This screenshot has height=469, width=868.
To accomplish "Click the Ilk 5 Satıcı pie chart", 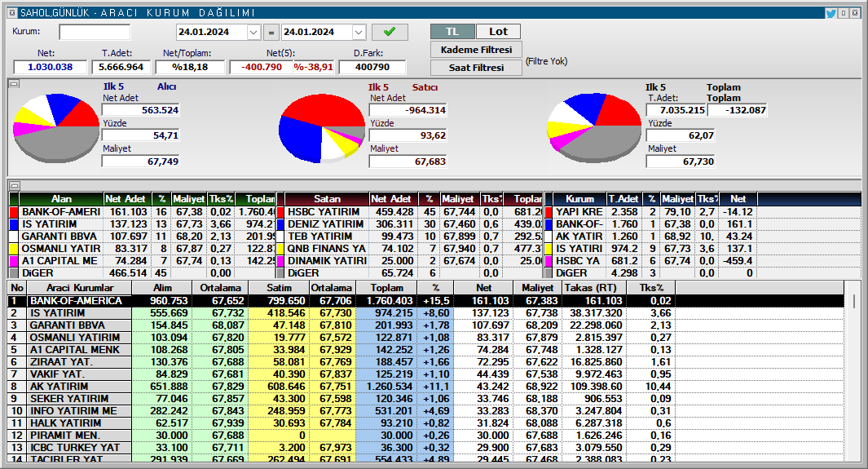I will [322, 128].
